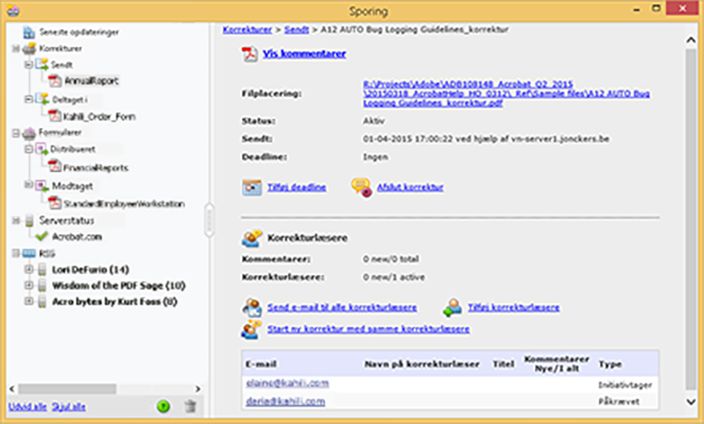Click the feed icon next to Lori DeFurio

[x=42, y=269]
